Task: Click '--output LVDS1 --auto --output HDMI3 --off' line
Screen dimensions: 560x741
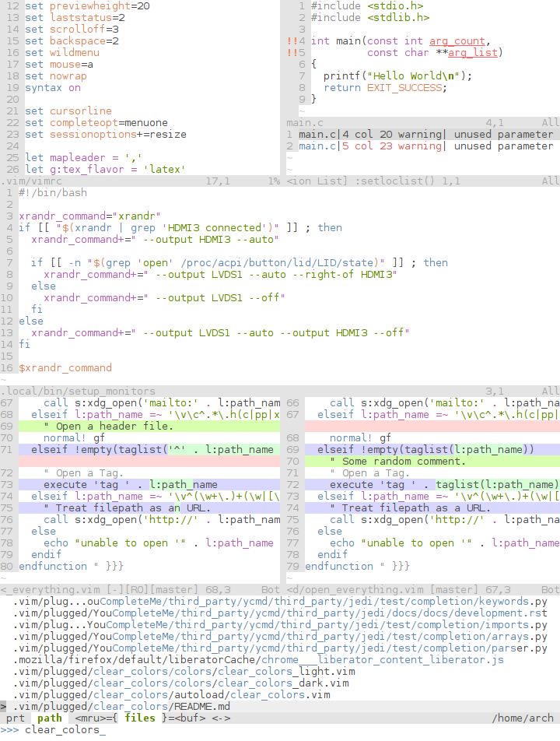Action: tap(221, 332)
